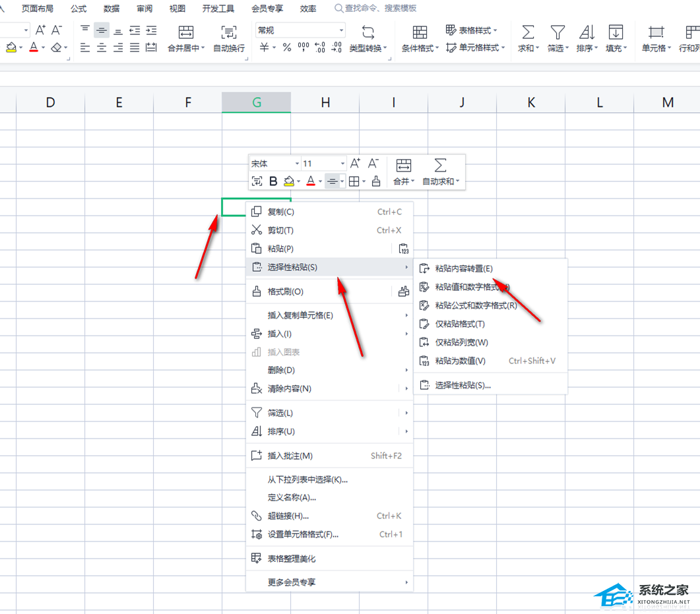Click decrease indent icon in ribbon
This screenshot has height=614, width=700.
[x=135, y=30]
